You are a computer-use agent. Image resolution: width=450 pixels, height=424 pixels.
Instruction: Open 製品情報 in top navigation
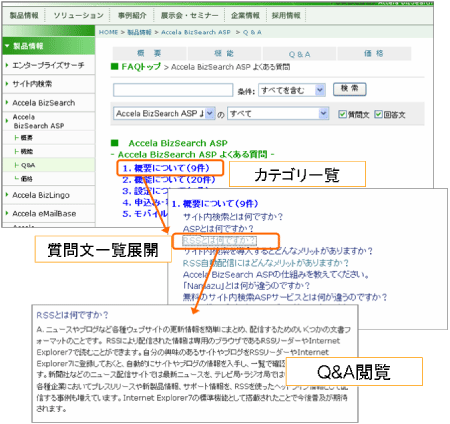[24, 16]
